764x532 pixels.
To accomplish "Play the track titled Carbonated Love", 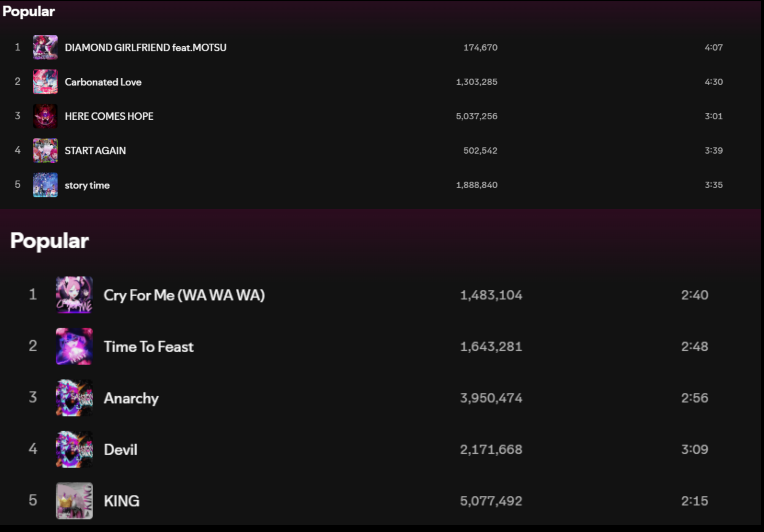I will point(103,82).
